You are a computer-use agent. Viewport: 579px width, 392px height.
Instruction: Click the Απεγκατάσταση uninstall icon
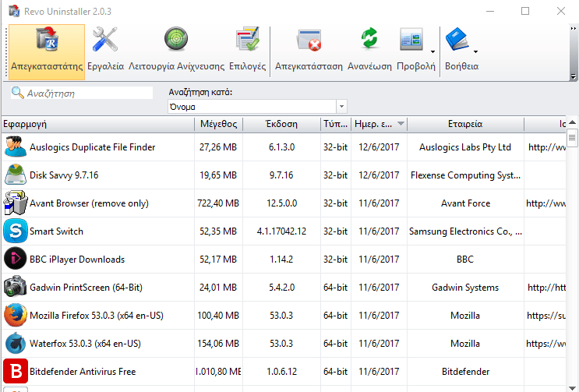coord(309,40)
